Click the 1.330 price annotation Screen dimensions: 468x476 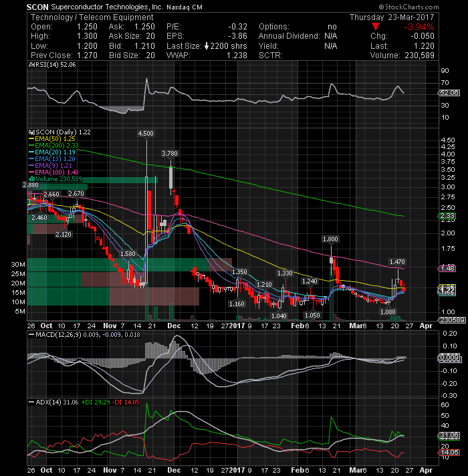click(x=285, y=273)
